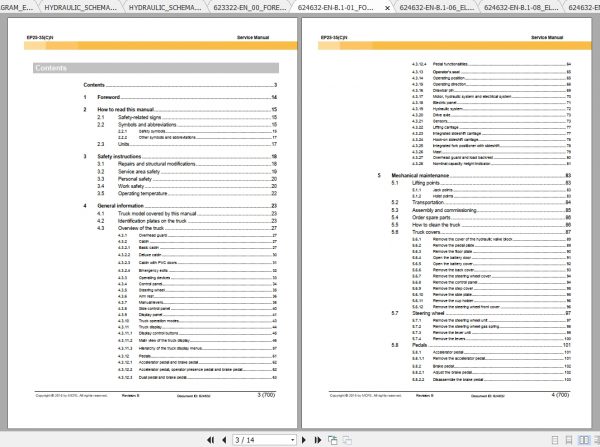
Task: Open 'General information' chapter entry
Action: coord(180,206)
